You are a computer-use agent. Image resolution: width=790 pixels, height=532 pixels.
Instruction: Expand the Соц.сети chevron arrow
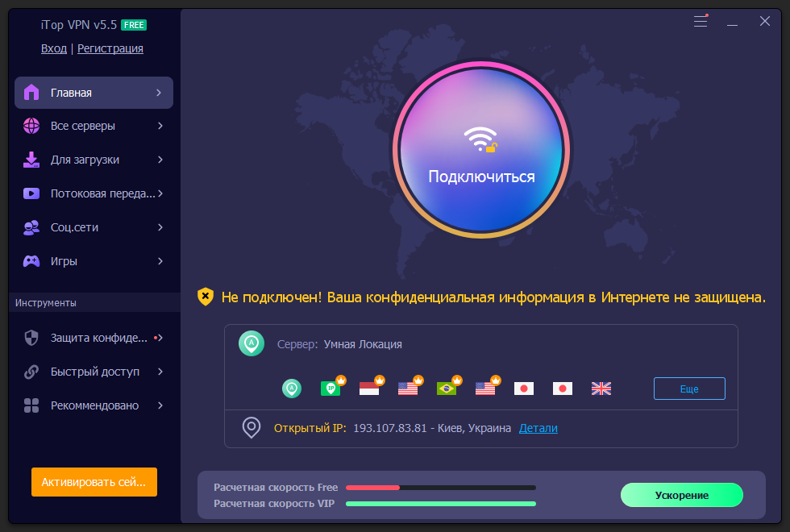(160, 227)
